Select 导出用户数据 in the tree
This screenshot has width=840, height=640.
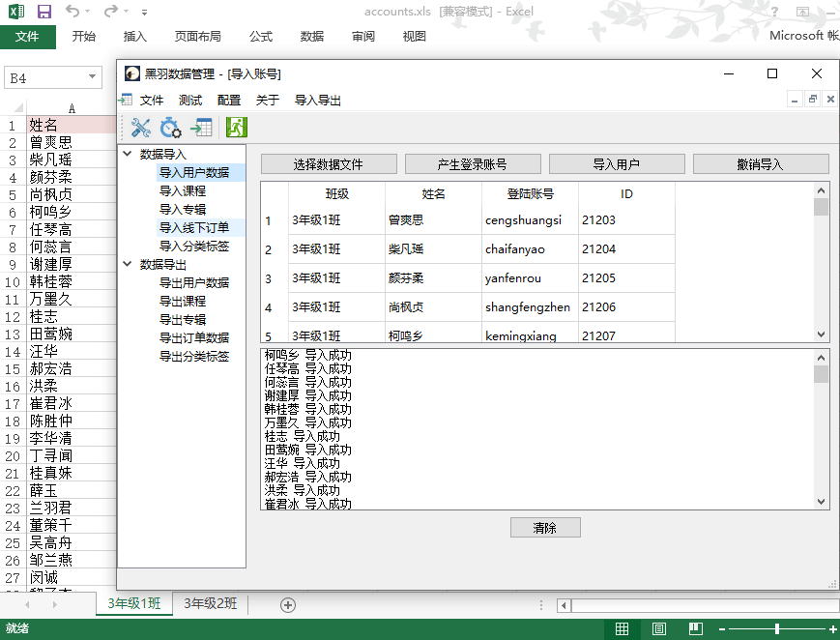[x=194, y=282]
